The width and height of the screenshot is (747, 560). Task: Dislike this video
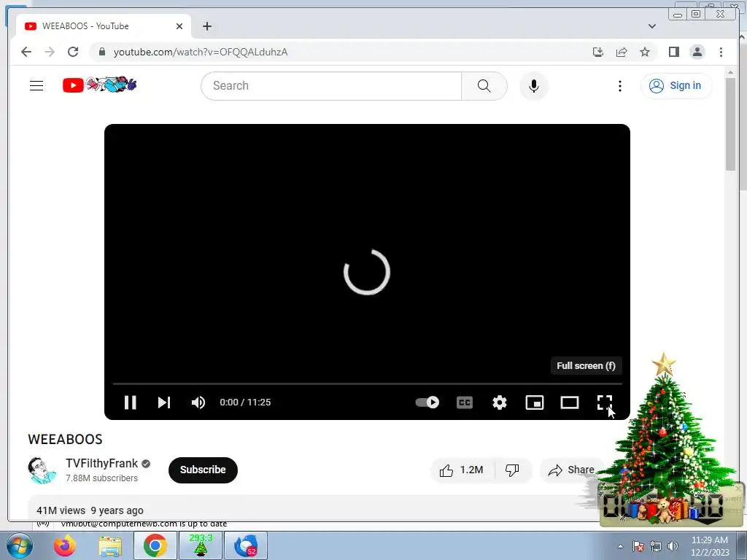coord(512,470)
